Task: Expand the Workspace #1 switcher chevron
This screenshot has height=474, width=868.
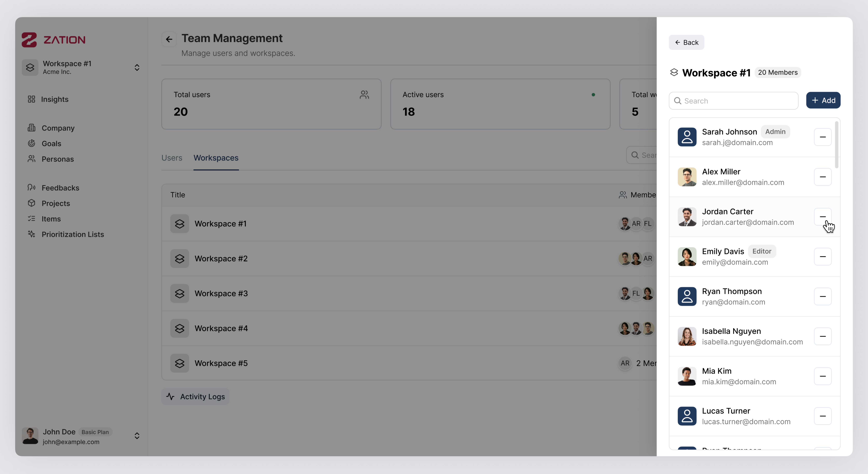Action: (137, 67)
